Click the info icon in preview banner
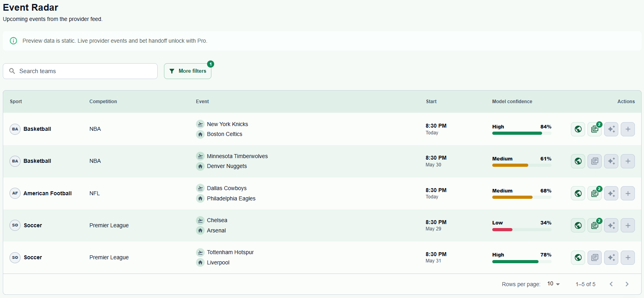 (13, 41)
